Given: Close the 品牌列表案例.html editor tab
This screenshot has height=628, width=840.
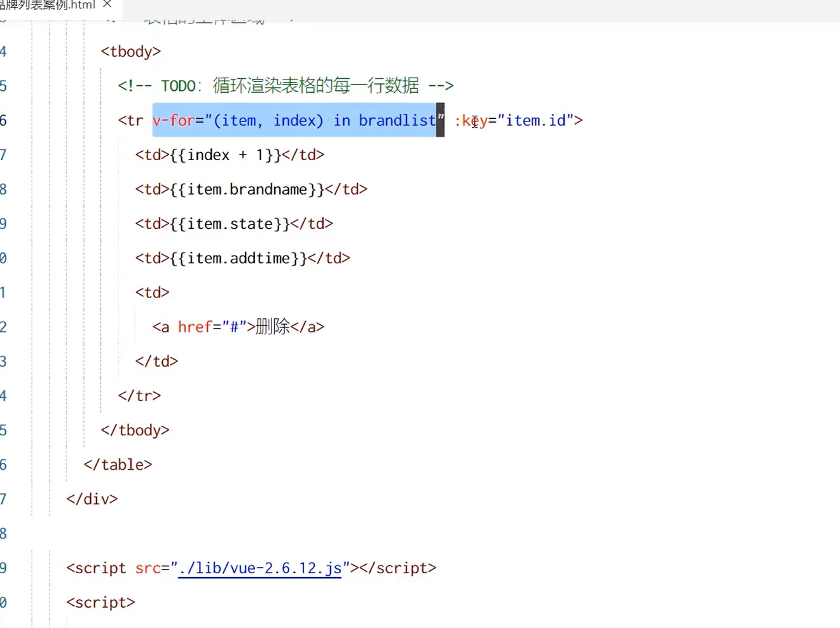Looking at the screenshot, I should 107,4.
